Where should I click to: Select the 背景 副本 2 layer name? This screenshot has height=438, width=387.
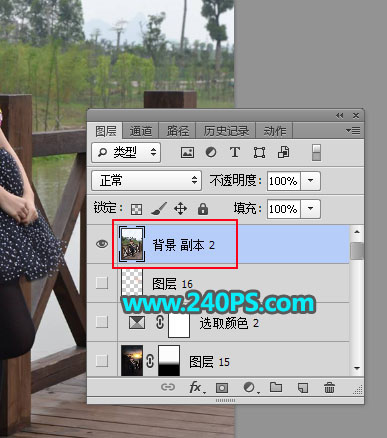point(183,245)
